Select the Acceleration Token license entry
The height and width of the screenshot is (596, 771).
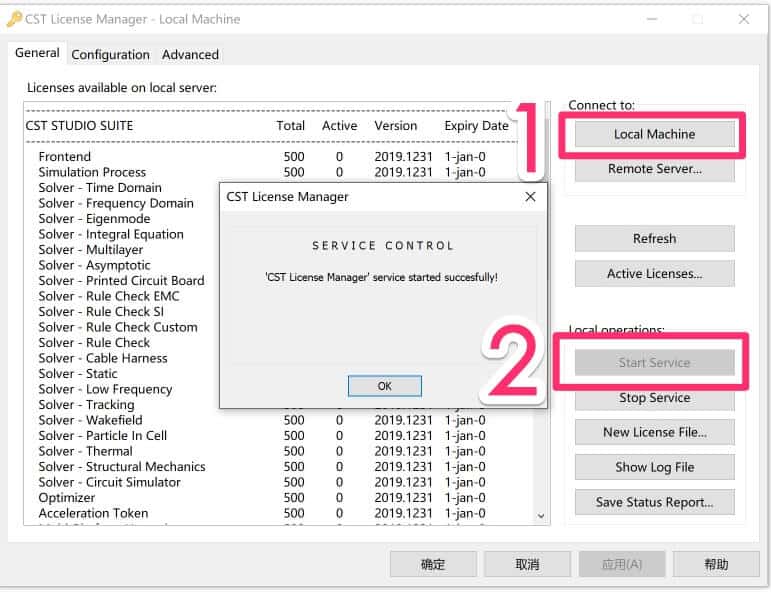pos(93,513)
